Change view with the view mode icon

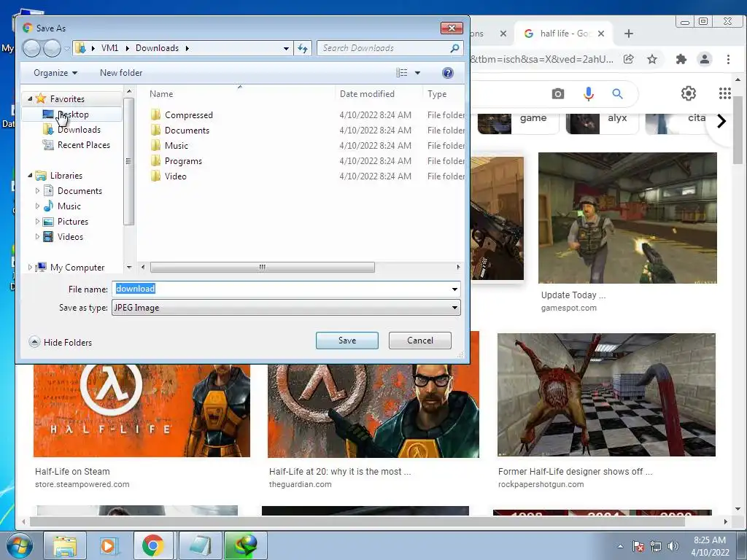402,73
